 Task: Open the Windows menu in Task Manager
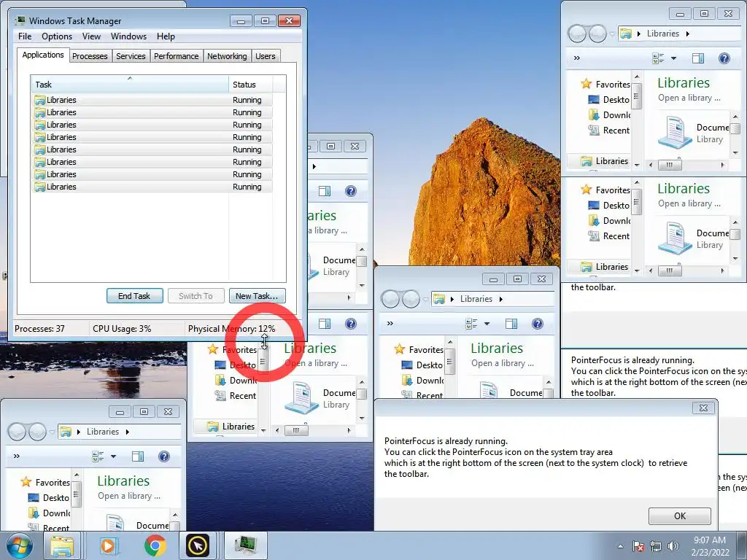pos(128,36)
